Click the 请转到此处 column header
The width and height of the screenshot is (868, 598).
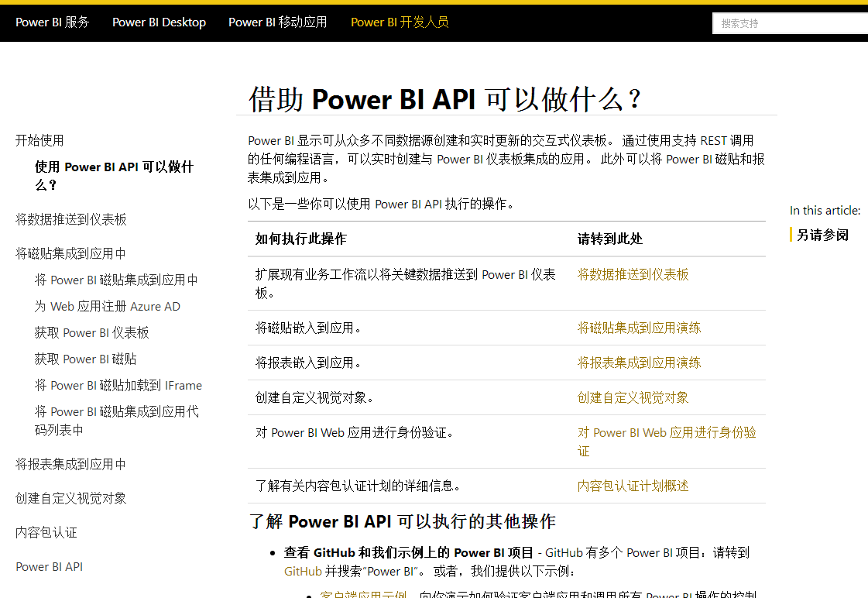610,239
